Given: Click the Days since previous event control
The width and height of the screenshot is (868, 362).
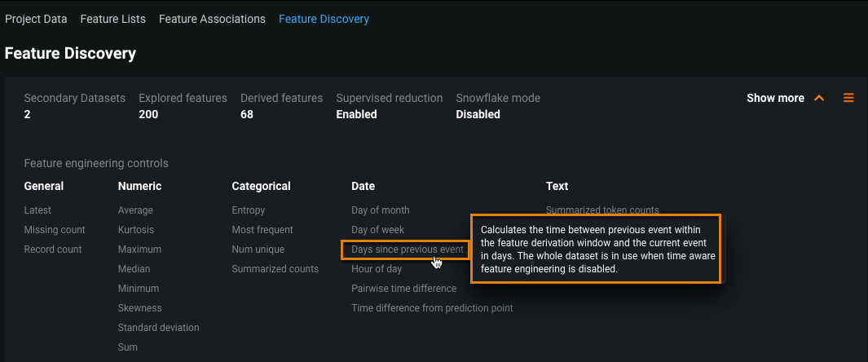Looking at the screenshot, I should tap(407, 249).
